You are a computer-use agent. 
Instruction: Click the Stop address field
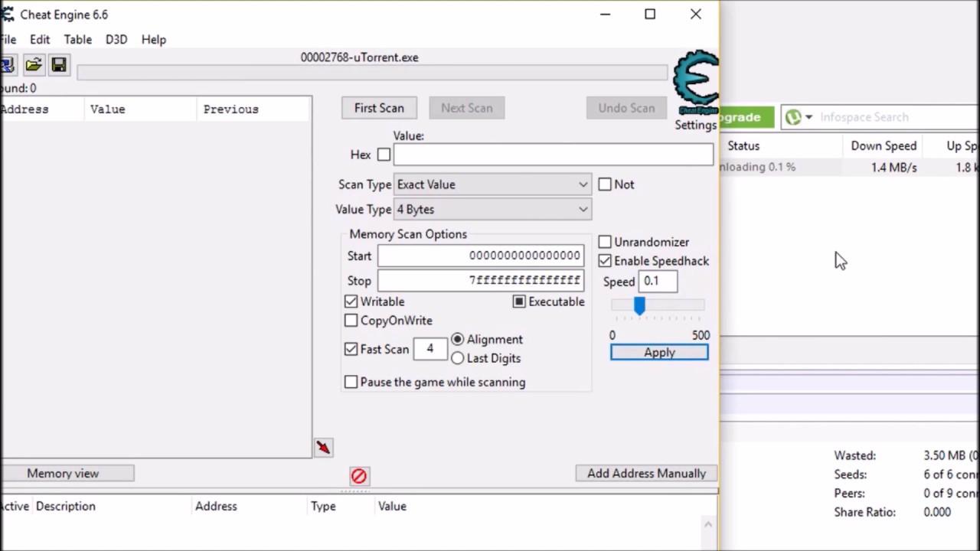(x=480, y=281)
